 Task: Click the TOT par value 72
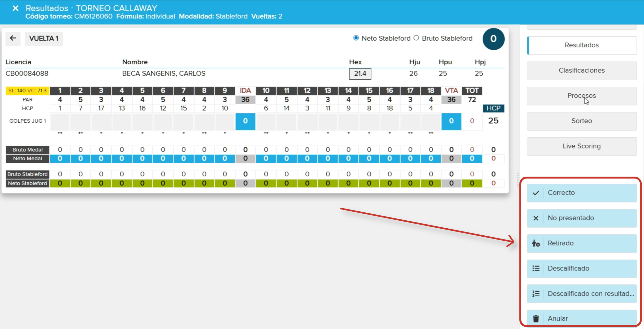tap(472, 100)
